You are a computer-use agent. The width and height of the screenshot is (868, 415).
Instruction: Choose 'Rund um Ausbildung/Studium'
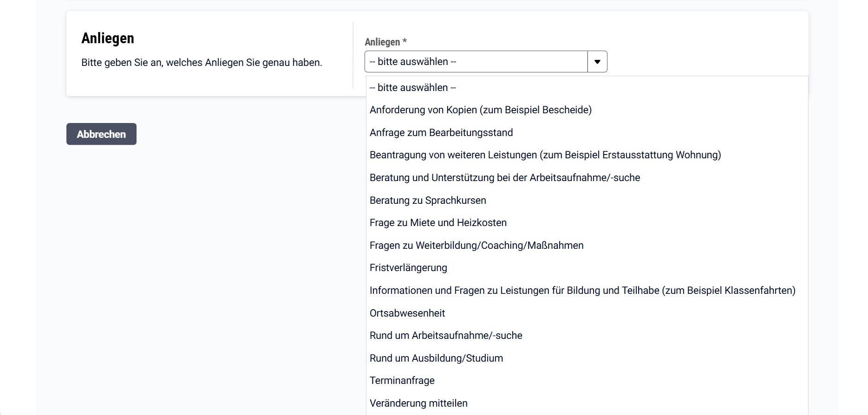click(436, 358)
